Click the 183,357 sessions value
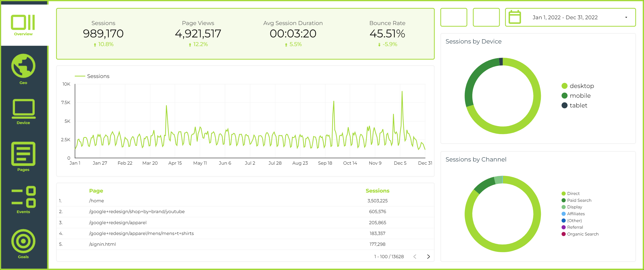 [x=378, y=233]
